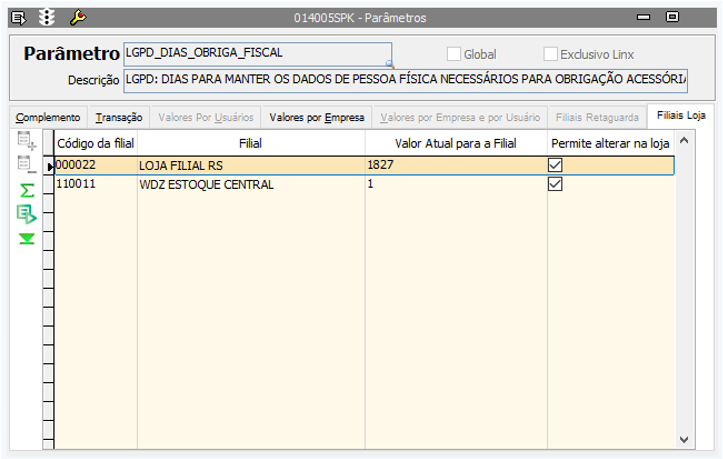Click the add row icon beside grid

(x=27, y=141)
